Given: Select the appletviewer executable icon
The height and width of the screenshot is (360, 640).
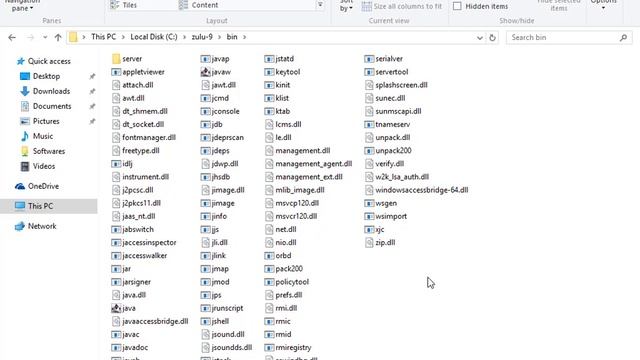Looking at the screenshot, I should tap(116, 72).
